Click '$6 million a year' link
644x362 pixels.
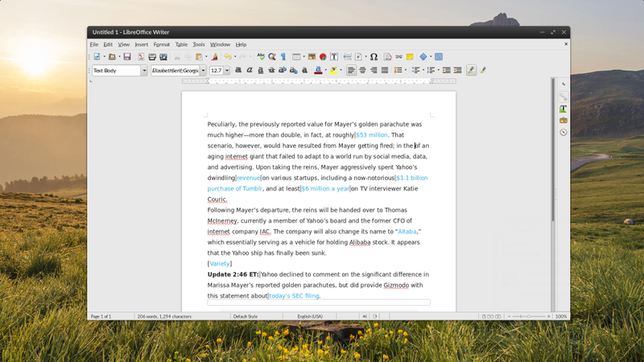tap(325, 189)
